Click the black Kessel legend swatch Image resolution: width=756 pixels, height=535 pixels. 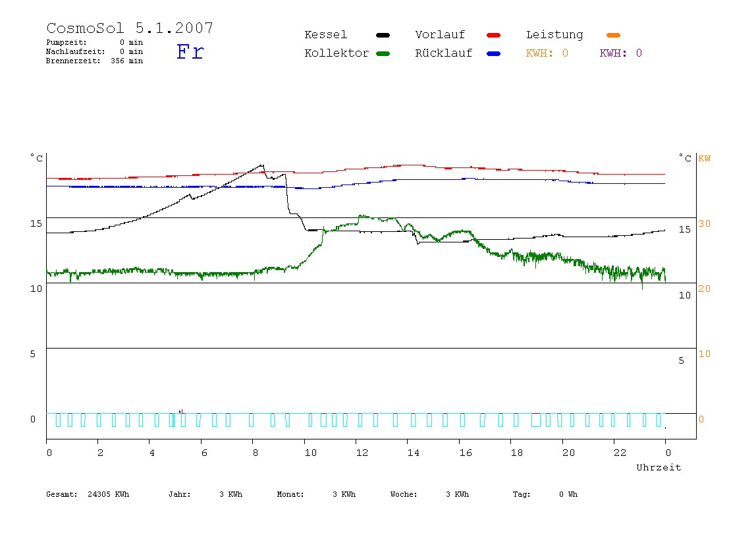click(383, 35)
